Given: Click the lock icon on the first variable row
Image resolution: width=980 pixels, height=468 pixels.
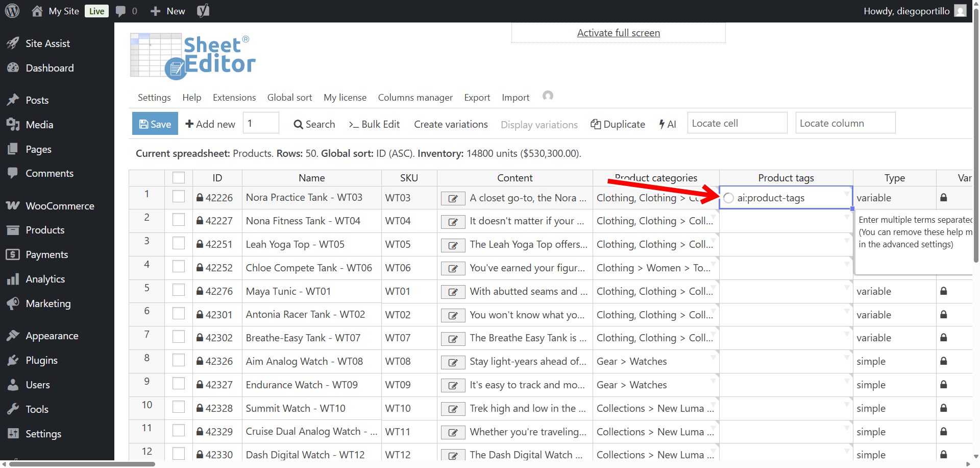Looking at the screenshot, I should click(x=943, y=198).
